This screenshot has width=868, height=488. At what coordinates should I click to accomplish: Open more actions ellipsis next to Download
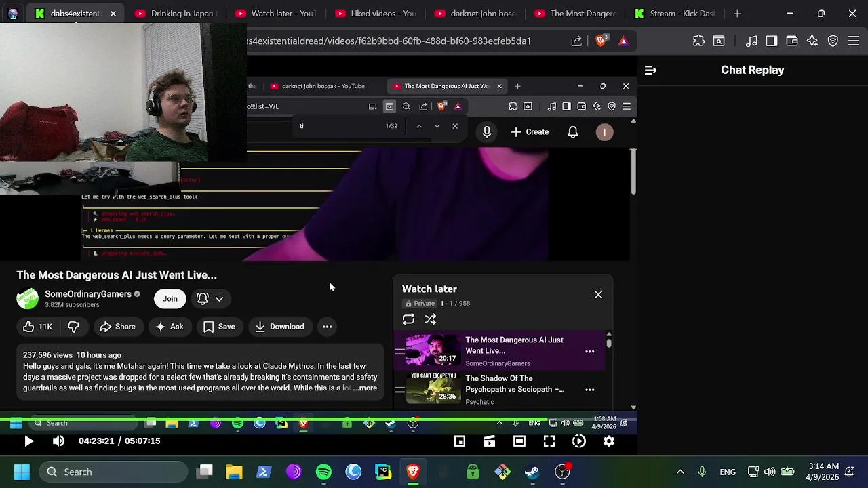click(327, 327)
